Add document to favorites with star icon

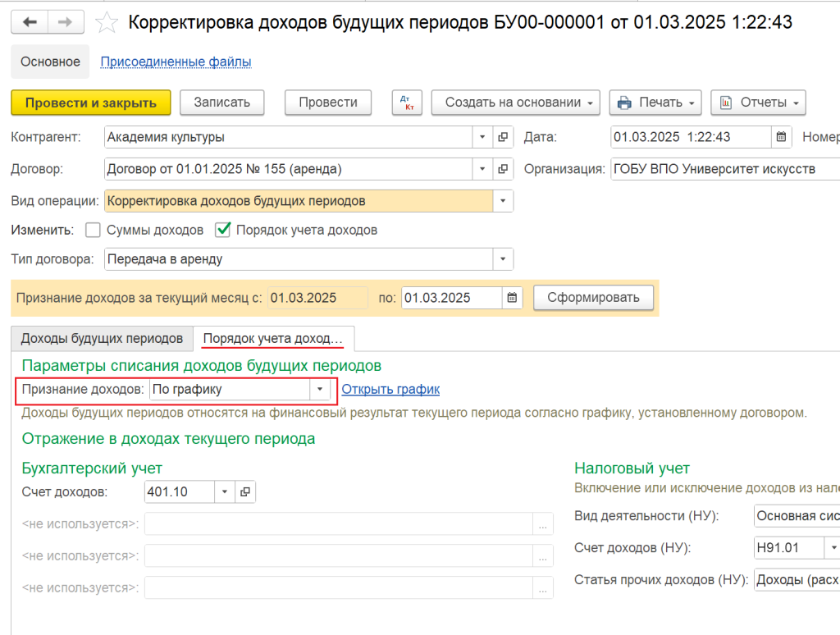coord(106,22)
